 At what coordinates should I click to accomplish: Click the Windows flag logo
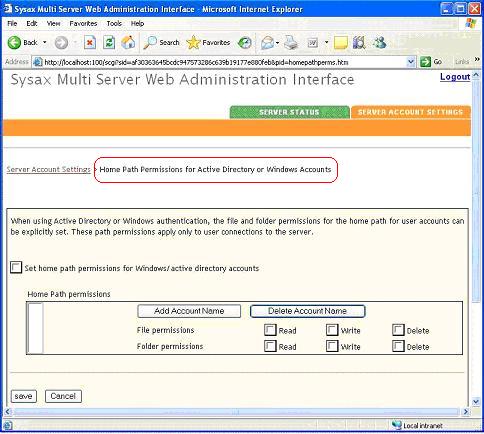(470, 23)
